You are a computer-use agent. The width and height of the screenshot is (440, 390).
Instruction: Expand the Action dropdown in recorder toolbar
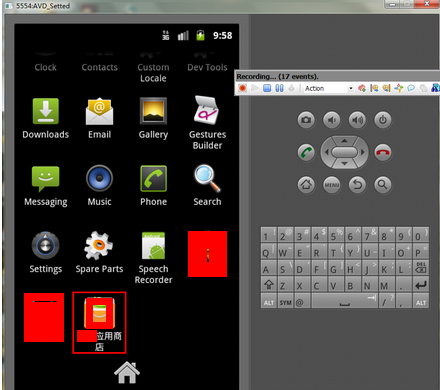click(x=351, y=88)
